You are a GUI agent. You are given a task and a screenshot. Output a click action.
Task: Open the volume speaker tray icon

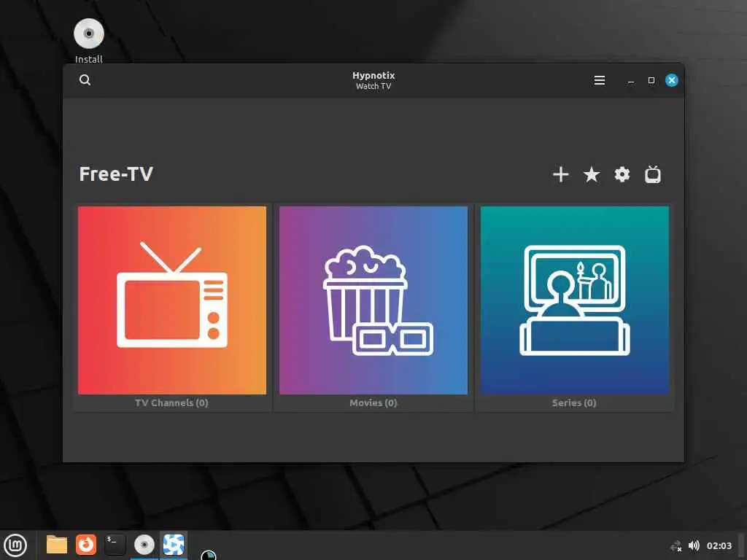pyautogui.click(x=694, y=545)
